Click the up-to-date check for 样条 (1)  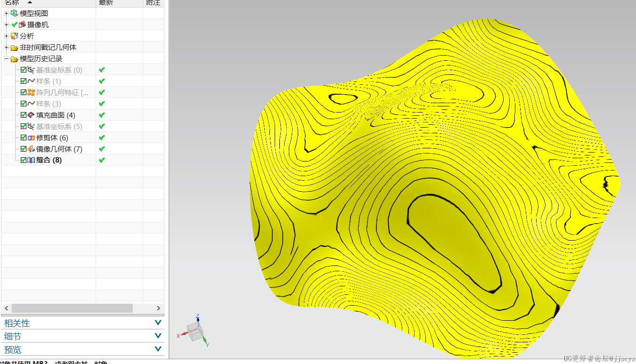click(x=102, y=81)
